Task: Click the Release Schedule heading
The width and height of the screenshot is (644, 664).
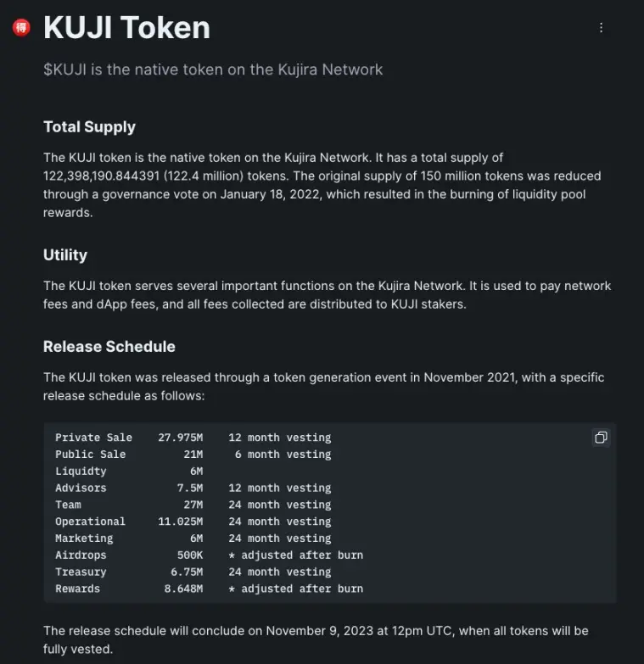Action: (109, 346)
